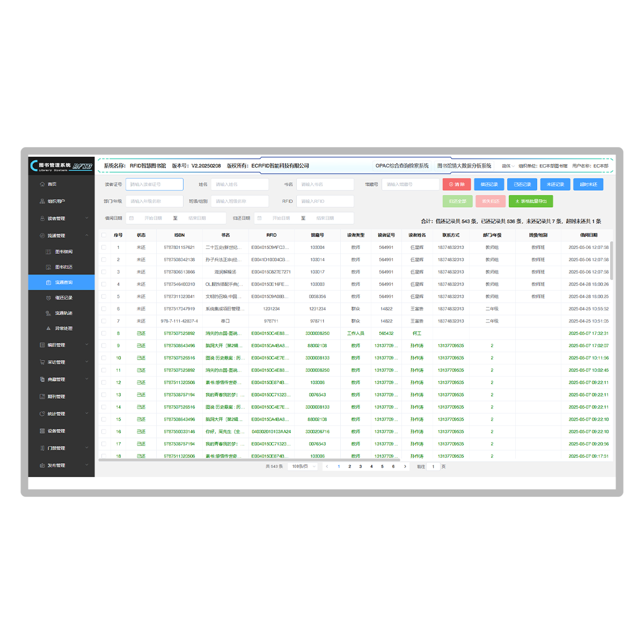Click the 异常处理 warning triangle icon
The image size is (644, 644).
tap(49, 328)
